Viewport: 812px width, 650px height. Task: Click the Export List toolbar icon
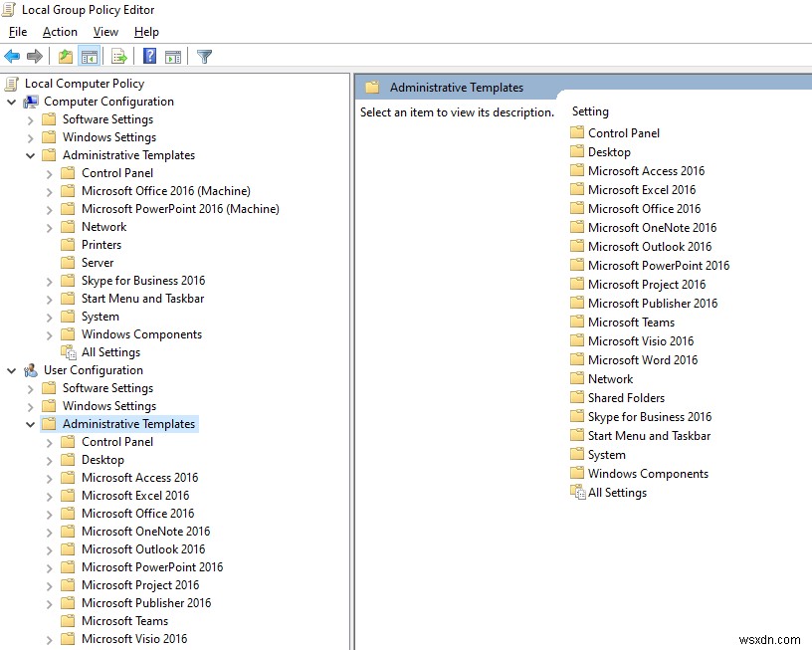[x=119, y=56]
